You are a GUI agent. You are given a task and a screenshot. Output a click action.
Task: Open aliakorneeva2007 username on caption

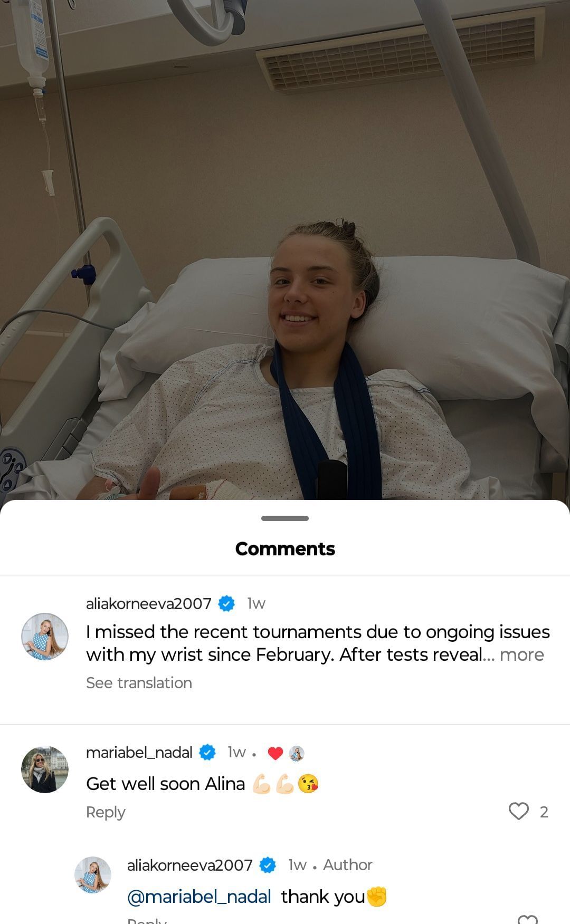pos(149,603)
